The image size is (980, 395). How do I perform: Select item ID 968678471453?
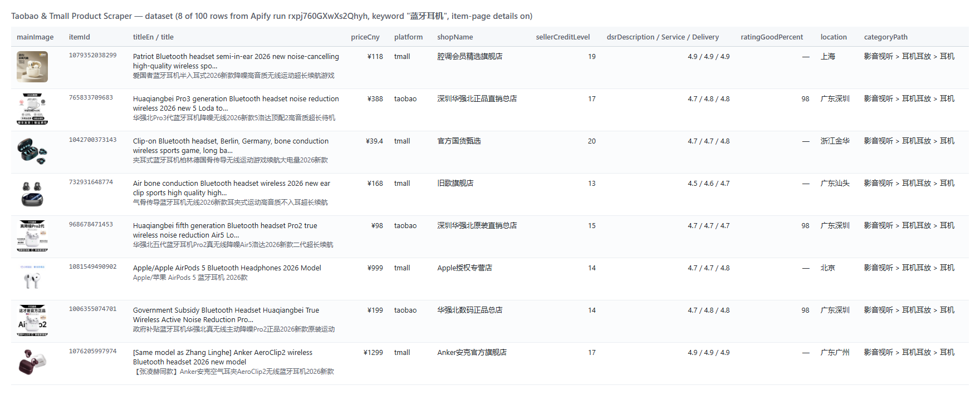pos(91,224)
